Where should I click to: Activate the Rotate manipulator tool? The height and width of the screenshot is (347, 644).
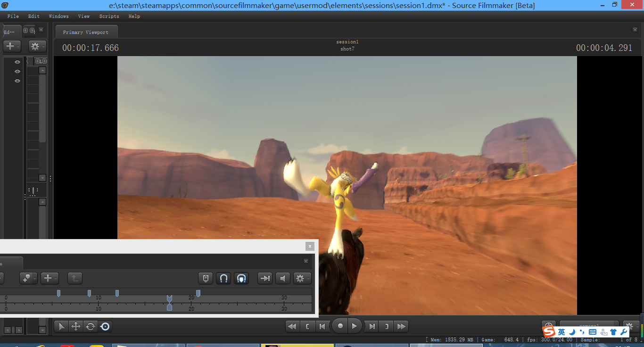pos(90,326)
